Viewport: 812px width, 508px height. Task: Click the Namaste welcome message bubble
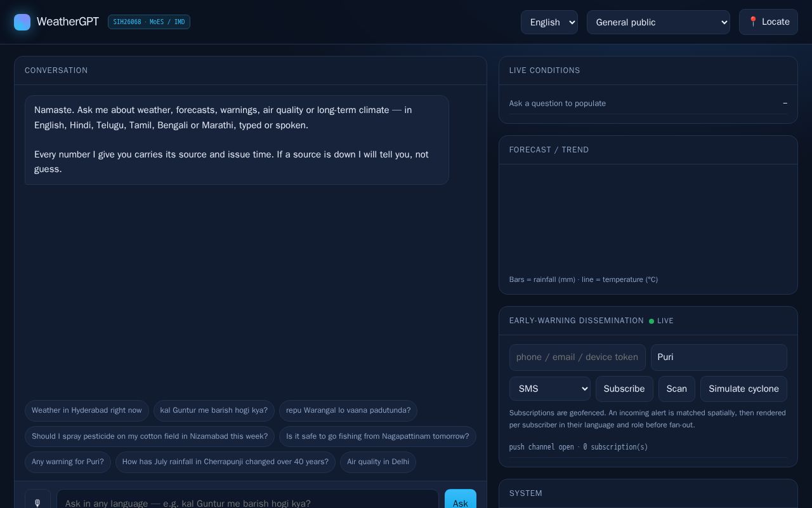click(x=237, y=140)
